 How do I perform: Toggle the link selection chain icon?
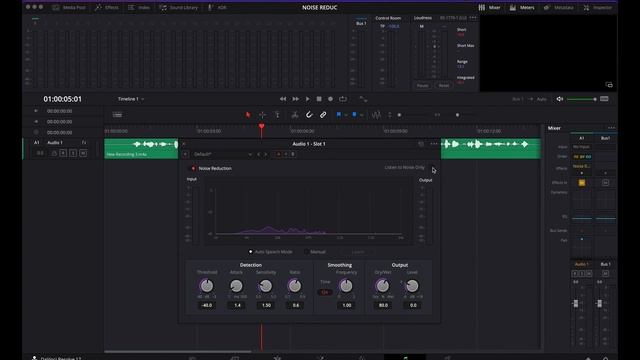coord(323,115)
